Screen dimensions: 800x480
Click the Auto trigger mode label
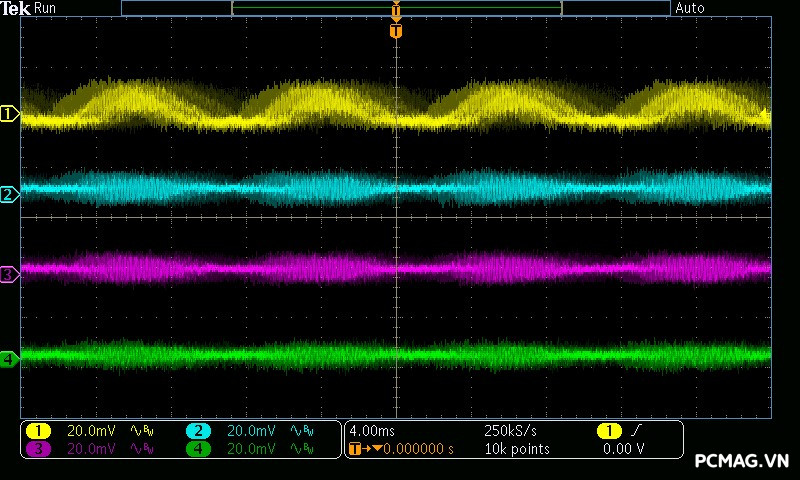coord(690,8)
